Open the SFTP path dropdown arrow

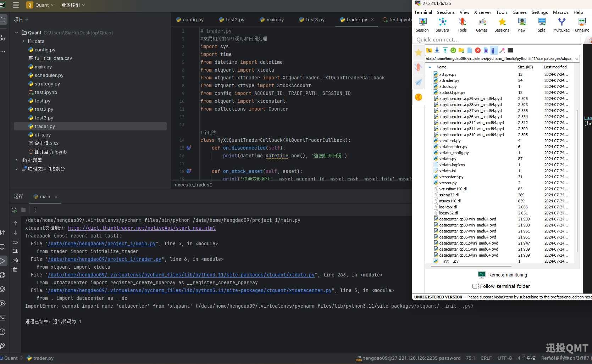[577, 59]
